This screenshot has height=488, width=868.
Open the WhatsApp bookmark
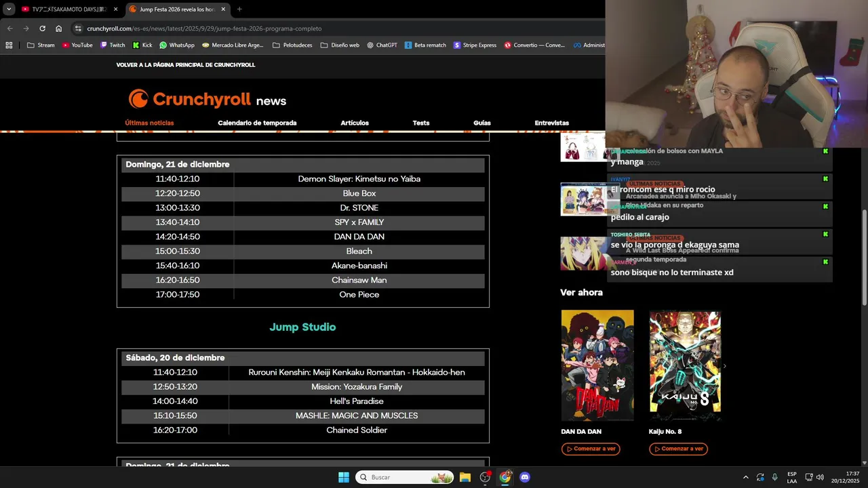[177, 45]
